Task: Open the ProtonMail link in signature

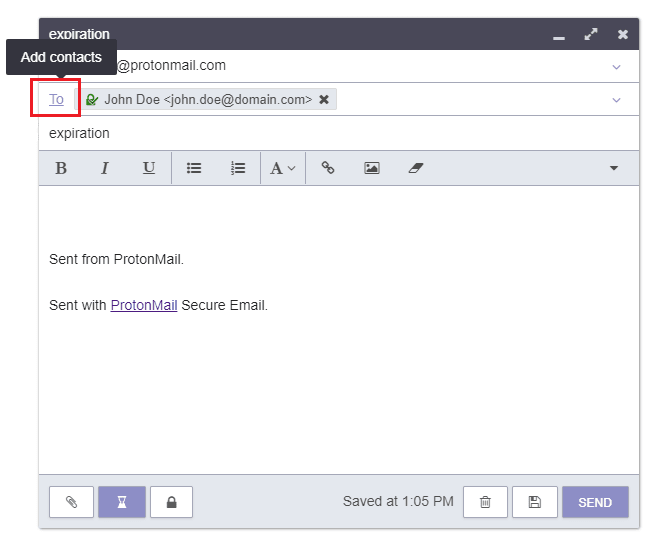Action: 144,305
